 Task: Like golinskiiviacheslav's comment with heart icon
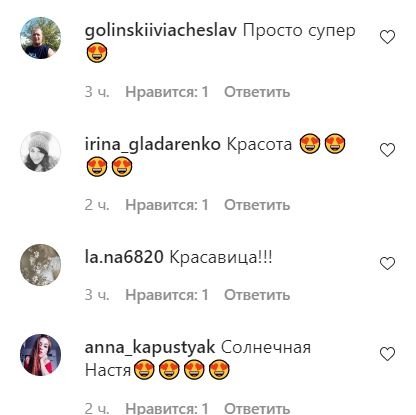pyautogui.click(x=387, y=37)
